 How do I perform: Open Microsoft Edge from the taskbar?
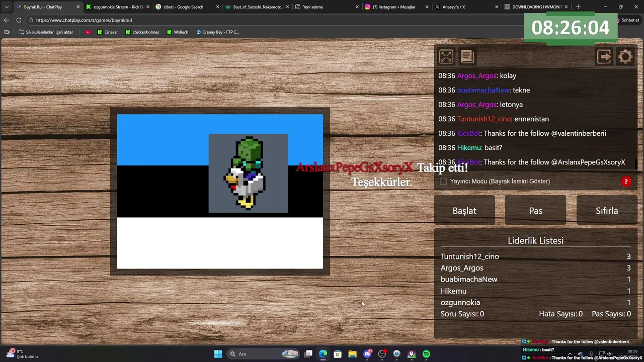tap(323, 354)
